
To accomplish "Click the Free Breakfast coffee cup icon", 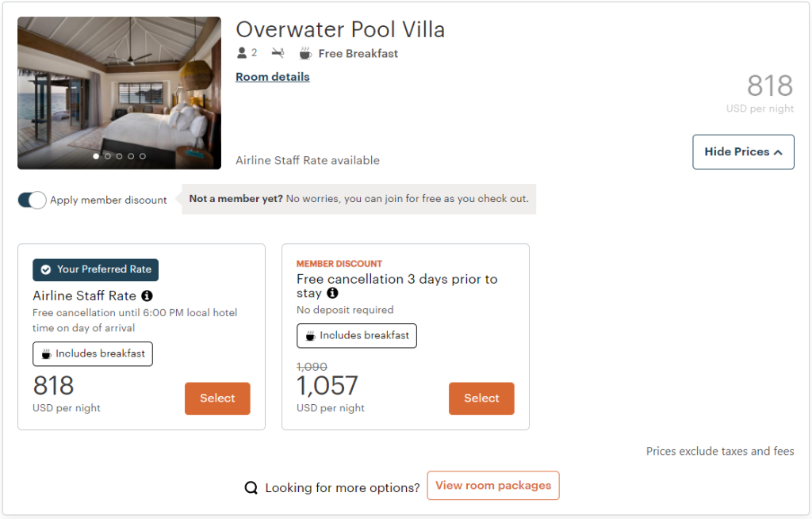I will tap(305, 54).
